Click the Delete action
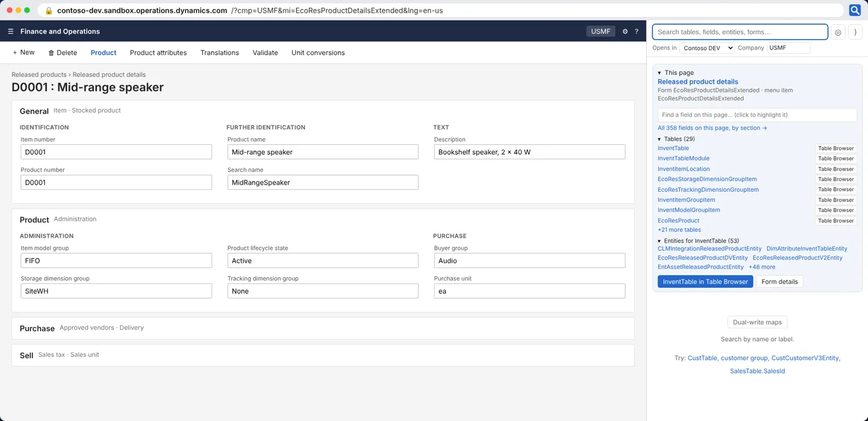The image size is (868, 421). click(63, 52)
